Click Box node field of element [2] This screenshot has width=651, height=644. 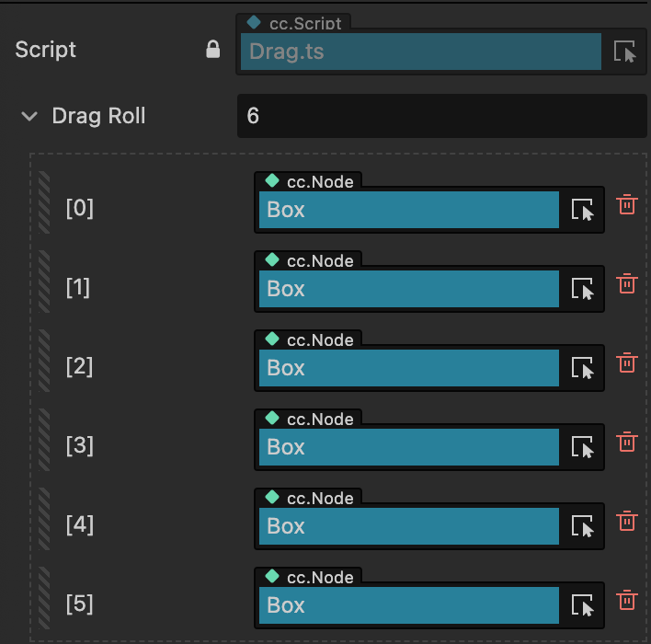408,368
